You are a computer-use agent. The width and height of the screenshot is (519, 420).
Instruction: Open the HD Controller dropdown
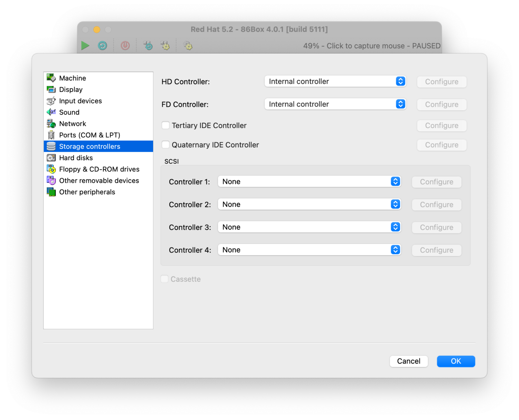(335, 81)
